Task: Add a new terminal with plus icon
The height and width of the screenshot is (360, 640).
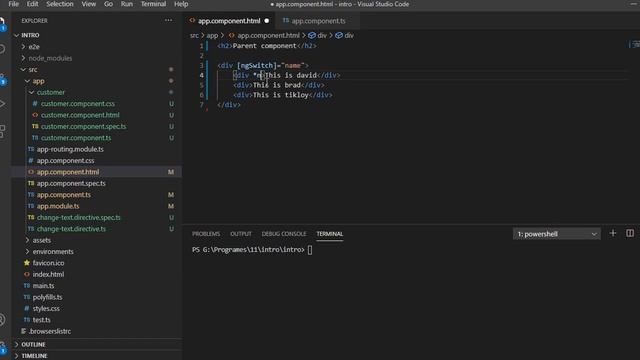Action: [613, 233]
